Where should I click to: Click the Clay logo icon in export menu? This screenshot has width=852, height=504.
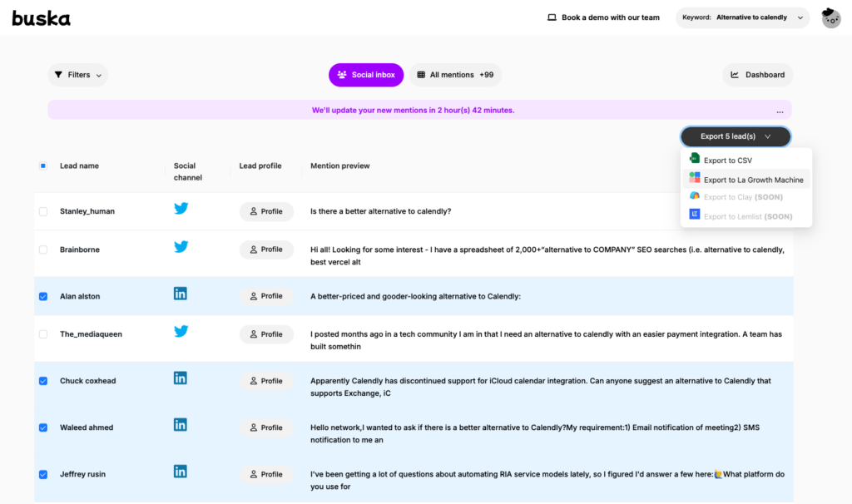(x=695, y=195)
